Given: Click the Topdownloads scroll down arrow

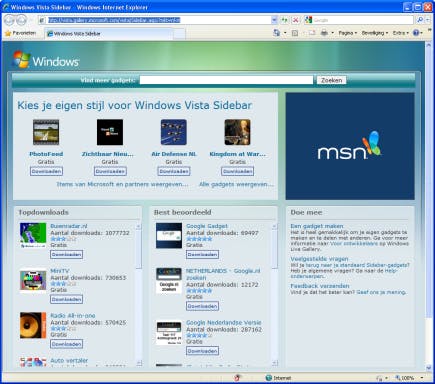Looking at the screenshot, I should coord(139,363).
